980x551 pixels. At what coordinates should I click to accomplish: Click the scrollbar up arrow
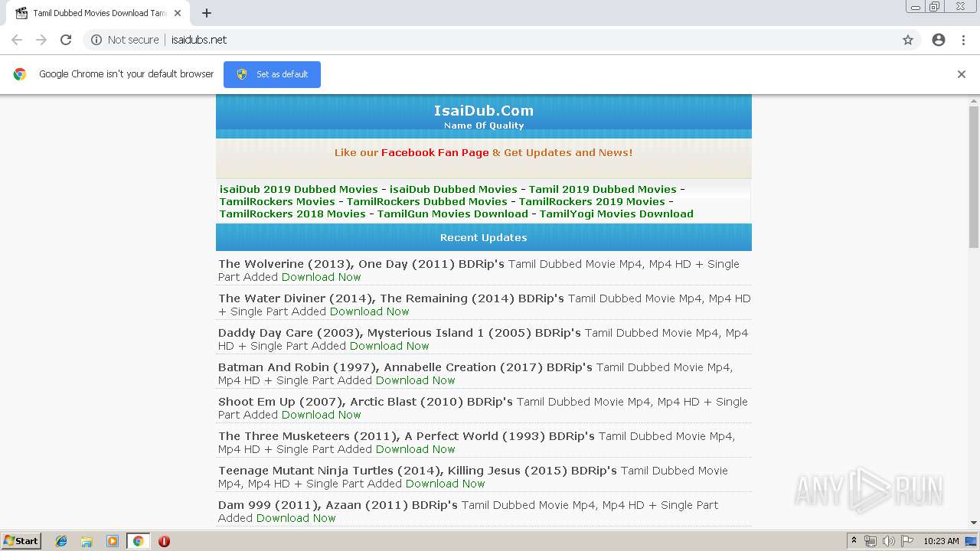974,99
